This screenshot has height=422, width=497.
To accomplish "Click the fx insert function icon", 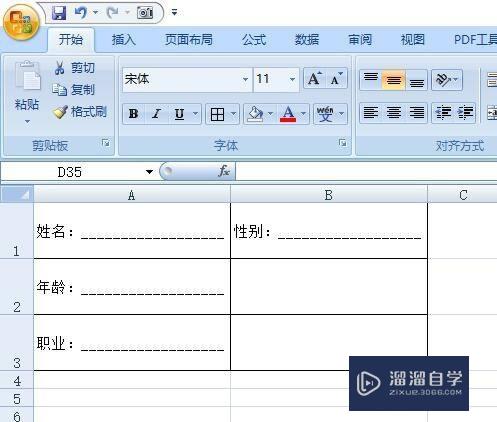I will [224, 171].
